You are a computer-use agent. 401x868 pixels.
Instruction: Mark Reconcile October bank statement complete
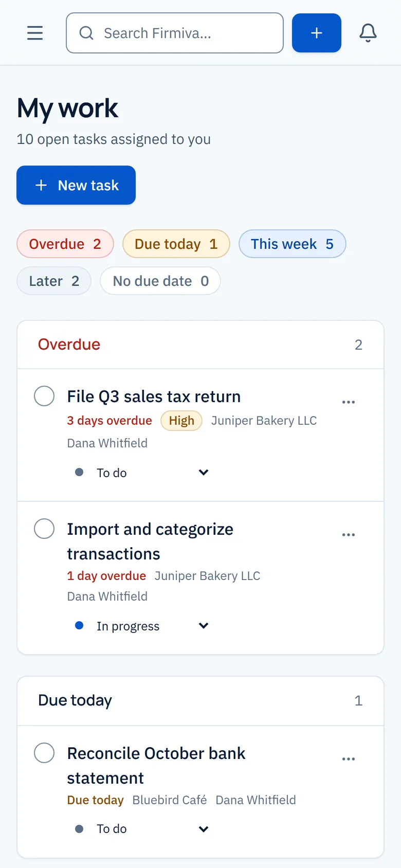click(44, 753)
